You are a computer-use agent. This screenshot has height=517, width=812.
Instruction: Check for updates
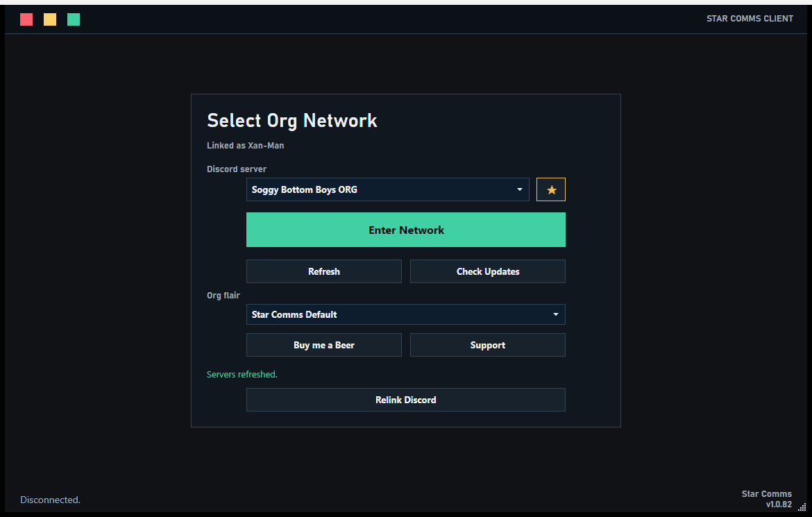click(x=487, y=271)
